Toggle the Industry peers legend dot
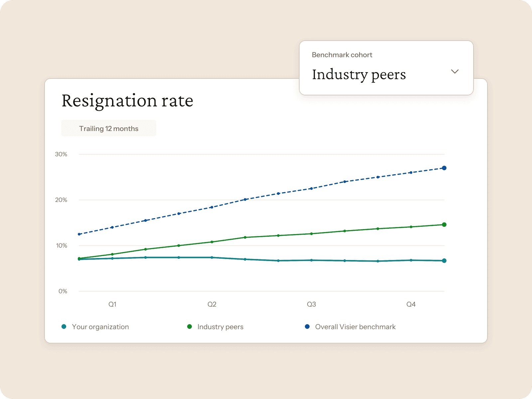 (x=190, y=327)
